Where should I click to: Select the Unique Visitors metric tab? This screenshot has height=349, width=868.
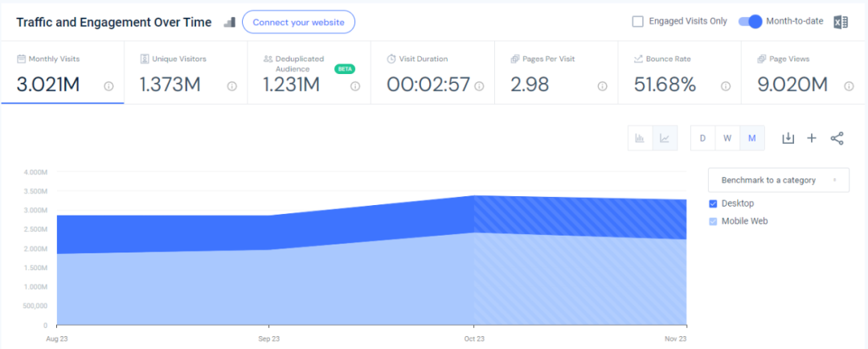coord(186,73)
